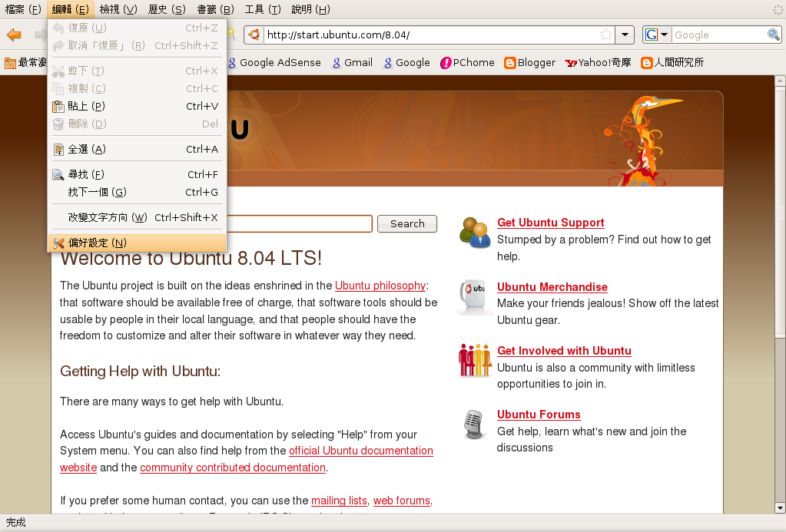786x532 pixels.
Task: Open the 檔案 (F) menu
Action: tap(23, 9)
